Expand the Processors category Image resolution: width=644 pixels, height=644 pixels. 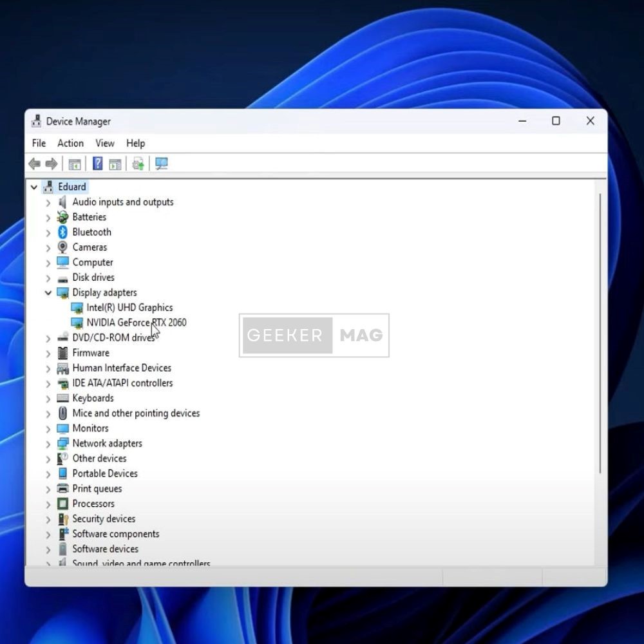pos(48,504)
